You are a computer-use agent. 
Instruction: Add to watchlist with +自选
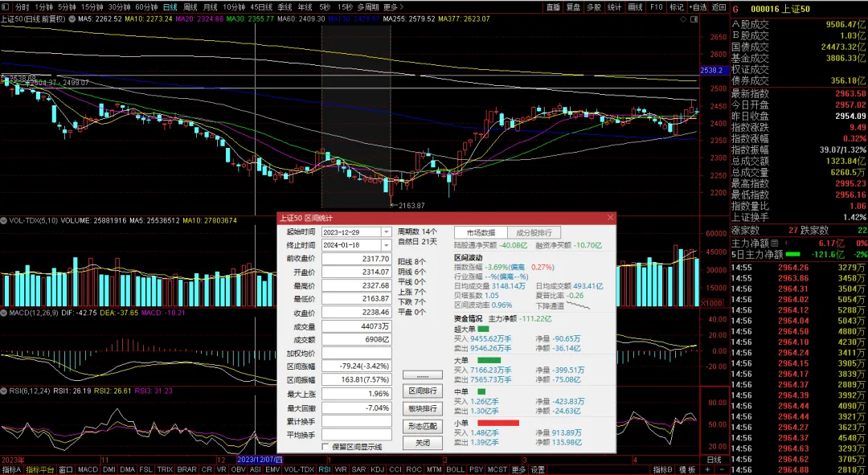[698, 7]
